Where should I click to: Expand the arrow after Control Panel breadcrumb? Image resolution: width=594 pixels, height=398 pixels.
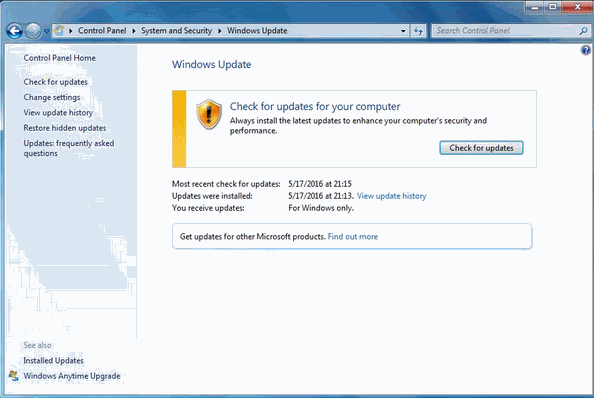pos(134,31)
